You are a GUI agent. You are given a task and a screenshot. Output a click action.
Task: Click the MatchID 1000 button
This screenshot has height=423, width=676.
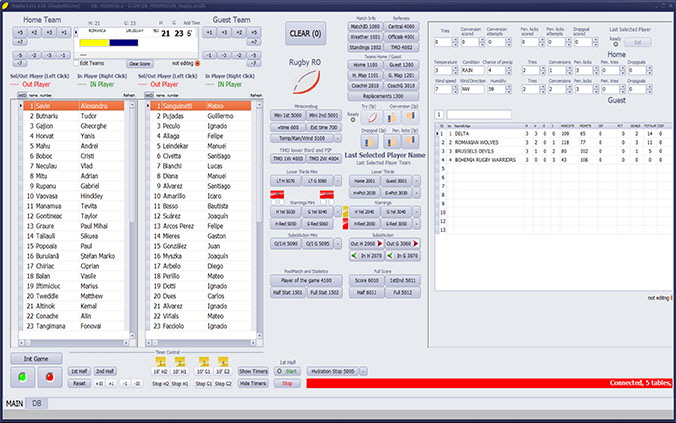(365, 26)
